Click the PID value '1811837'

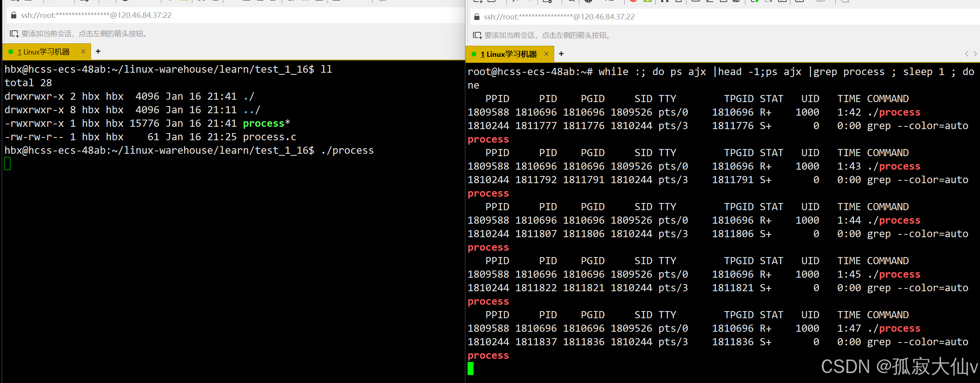[536, 342]
